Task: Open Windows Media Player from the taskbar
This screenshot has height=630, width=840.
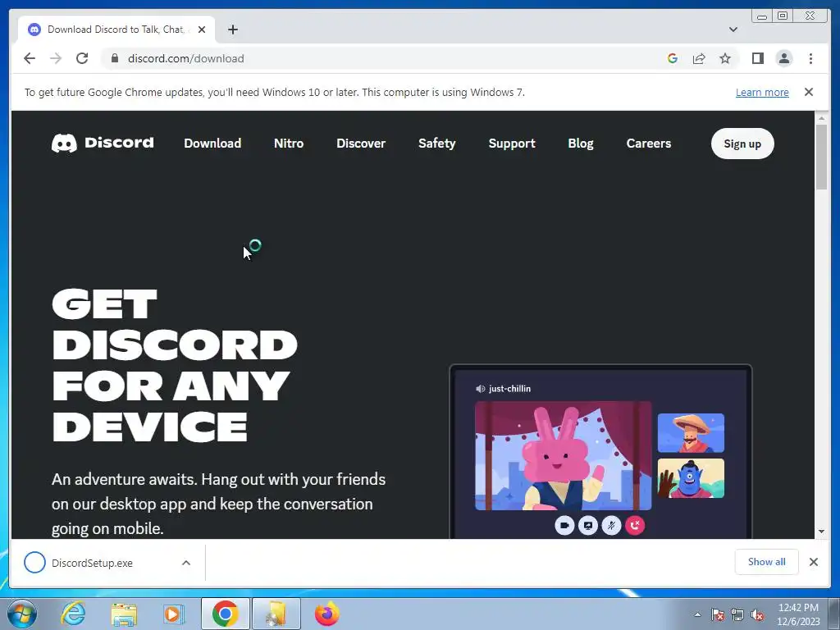Action: pyautogui.click(x=173, y=614)
